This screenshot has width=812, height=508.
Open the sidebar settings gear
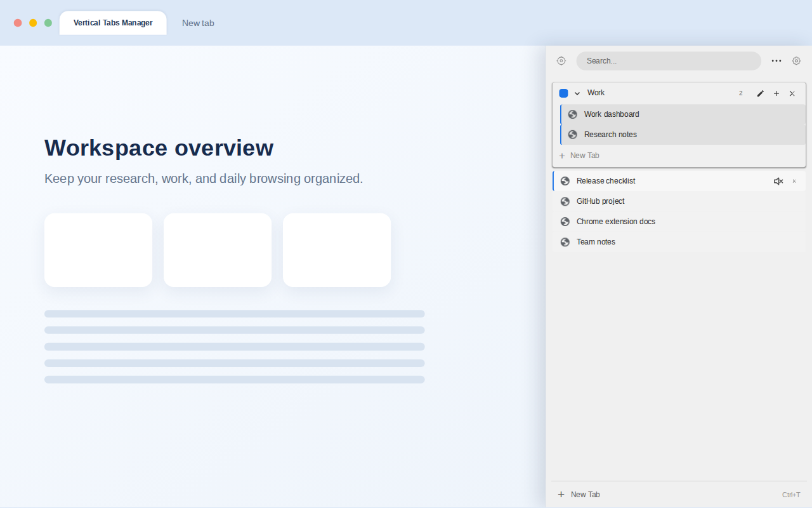pyautogui.click(x=796, y=61)
